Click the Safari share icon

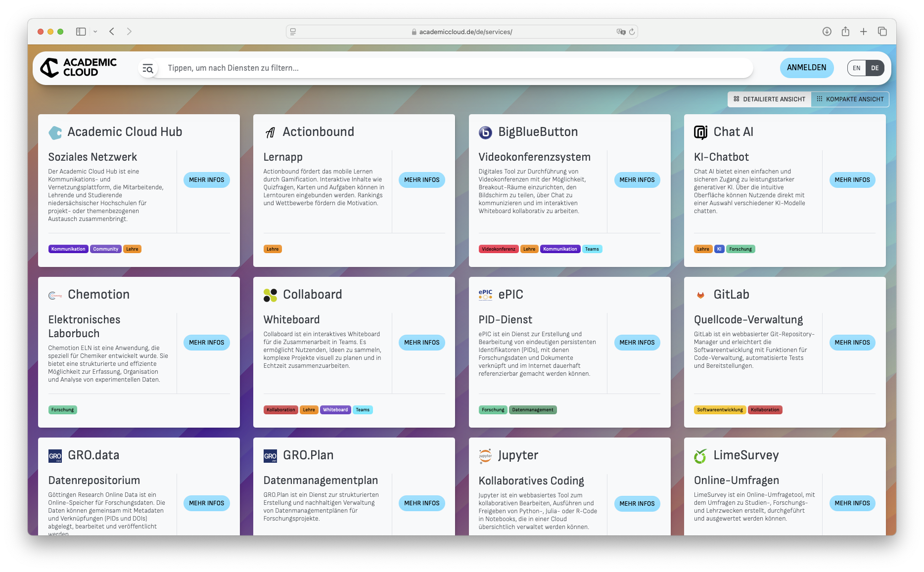(x=845, y=32)
